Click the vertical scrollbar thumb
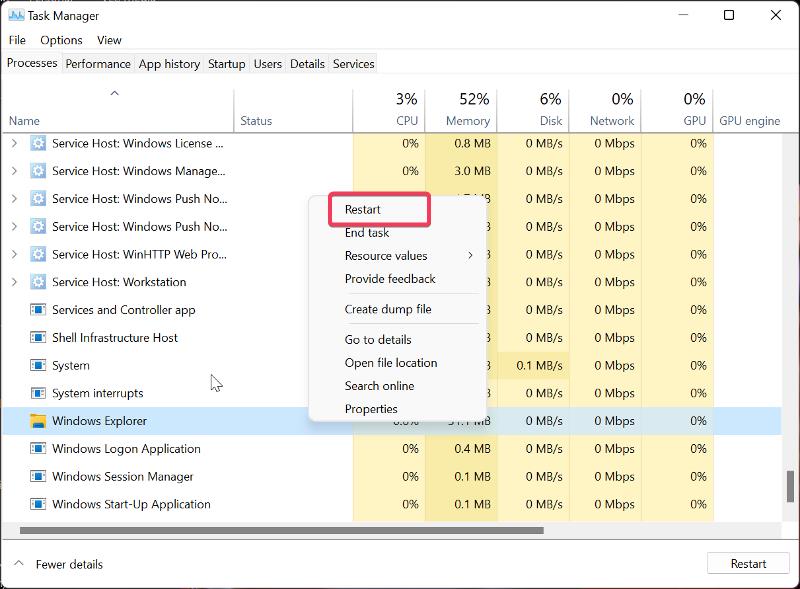Screen dimensions: 800x589 [790, 486]
